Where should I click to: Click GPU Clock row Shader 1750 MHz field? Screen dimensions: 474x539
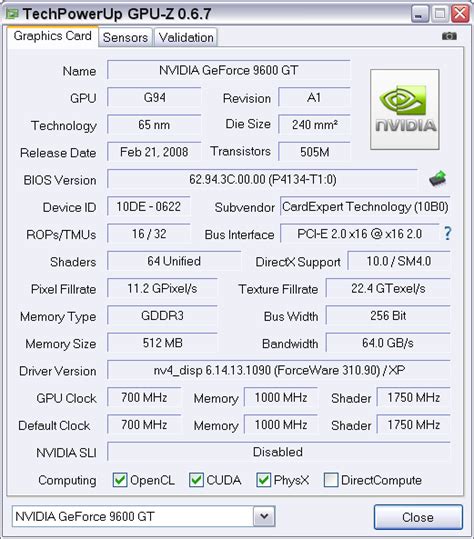click(414, 397)
